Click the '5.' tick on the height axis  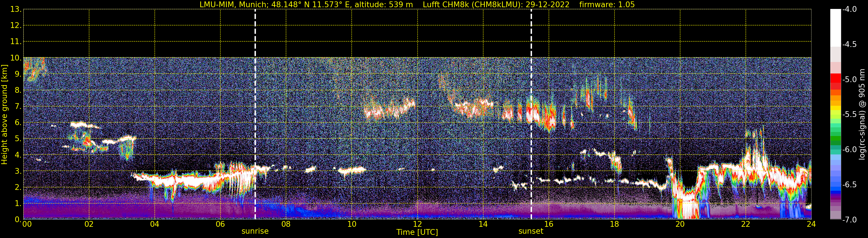[18, 139]
